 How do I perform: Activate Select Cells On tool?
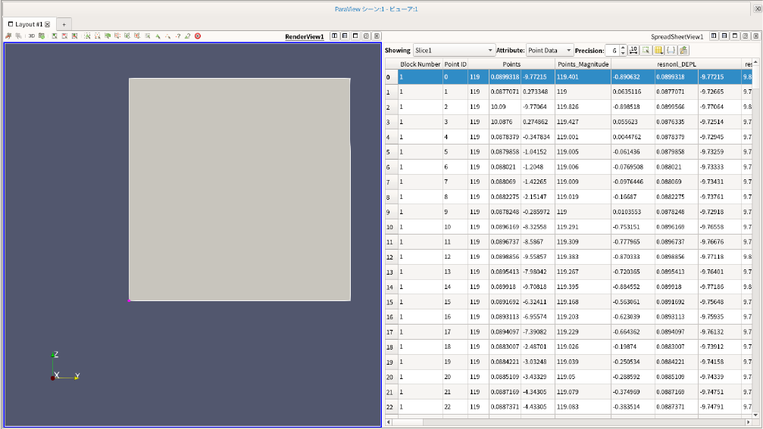click(x=88, y=36)
